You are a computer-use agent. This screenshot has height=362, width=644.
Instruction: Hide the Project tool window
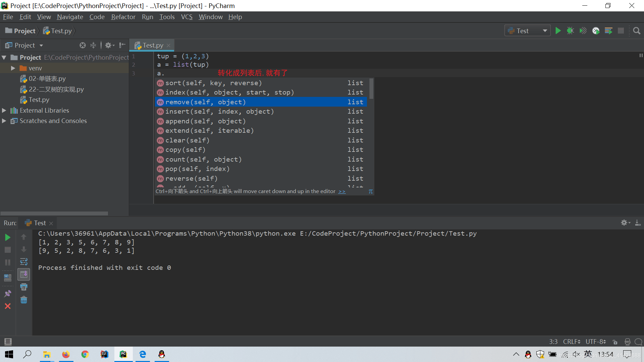pyautogui.click(x=122, y=45)
